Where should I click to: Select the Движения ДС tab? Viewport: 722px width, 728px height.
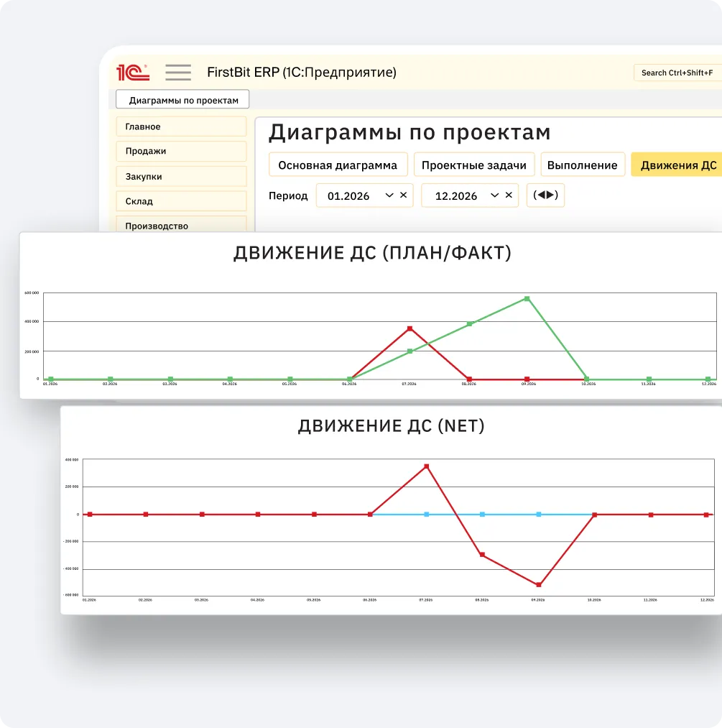tap(677, 165)
